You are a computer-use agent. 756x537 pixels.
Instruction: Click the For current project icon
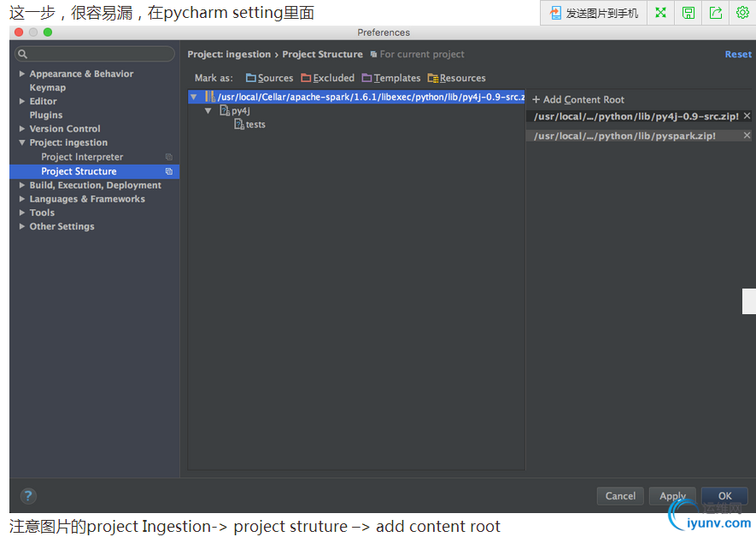373,55
